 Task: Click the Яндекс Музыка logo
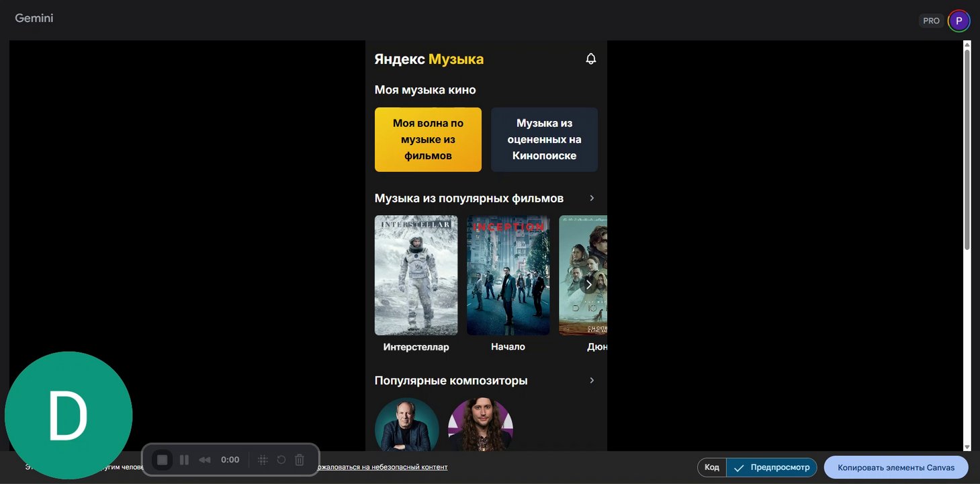coord(429,59)
